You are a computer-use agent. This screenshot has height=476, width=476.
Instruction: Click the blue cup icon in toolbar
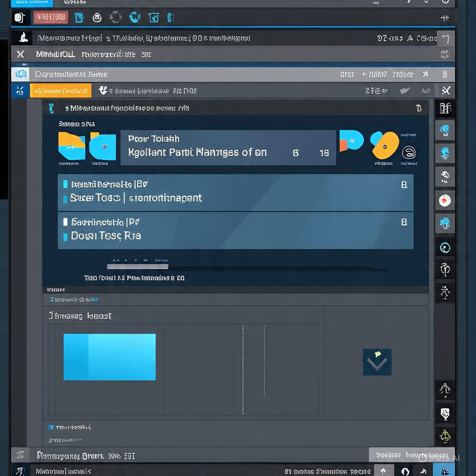click(79, 17)
